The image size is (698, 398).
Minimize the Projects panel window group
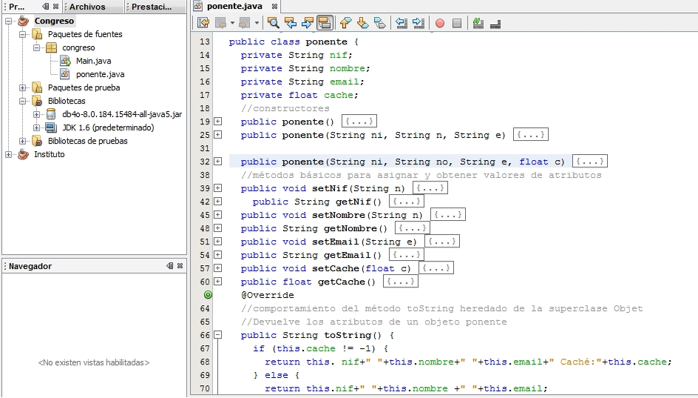pyautogui.click(x=45, y=6)
